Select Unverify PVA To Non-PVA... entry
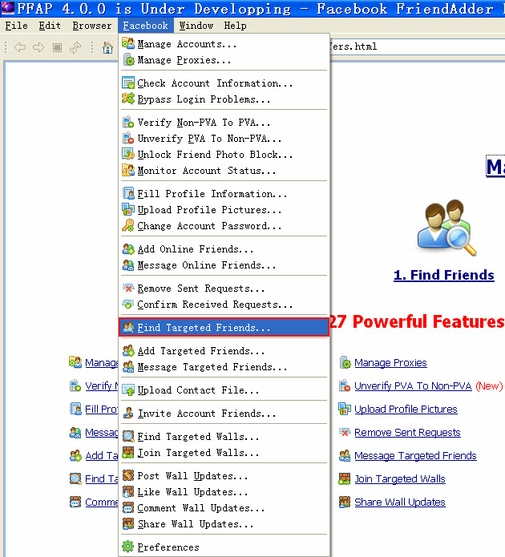The image size is (505, 557). pyautogui.click(x=224, y=139)
